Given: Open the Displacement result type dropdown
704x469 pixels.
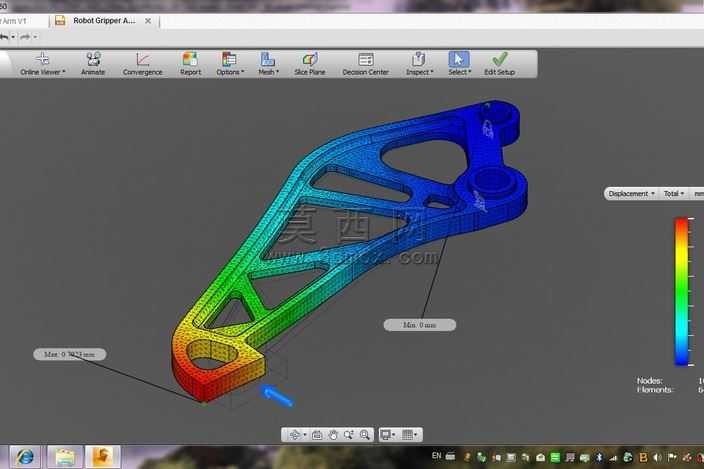Looking at the screenshot, I should coord(631,193).
